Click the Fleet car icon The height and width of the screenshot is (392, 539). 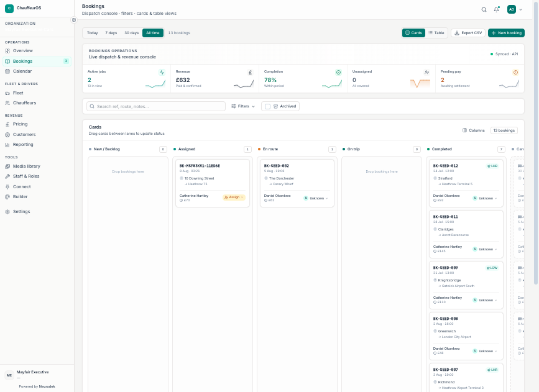click(7, 93)
